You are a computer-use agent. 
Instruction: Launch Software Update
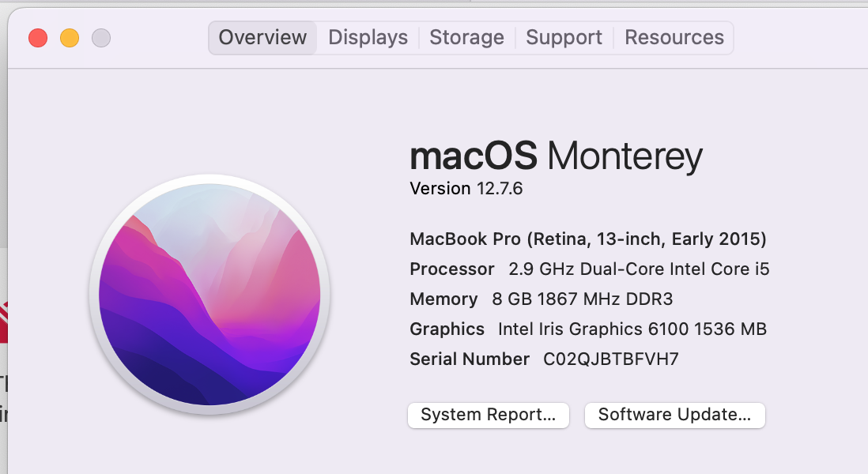coord(674,415)
